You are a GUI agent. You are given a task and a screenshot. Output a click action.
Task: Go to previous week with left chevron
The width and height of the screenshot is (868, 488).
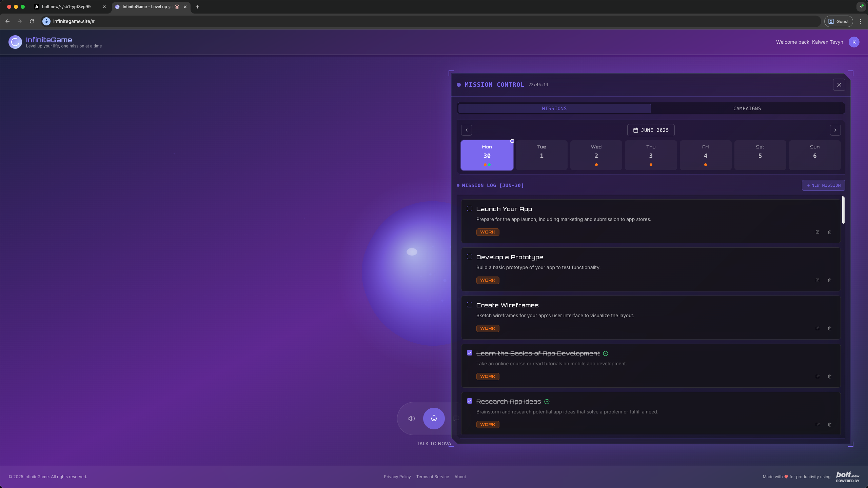coord(467,130)
